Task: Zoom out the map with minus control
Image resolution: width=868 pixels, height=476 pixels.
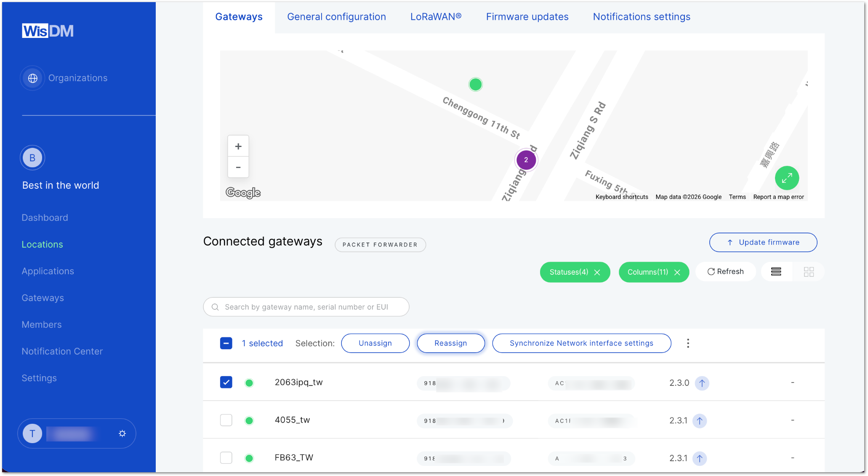Action: click(238, 167)
